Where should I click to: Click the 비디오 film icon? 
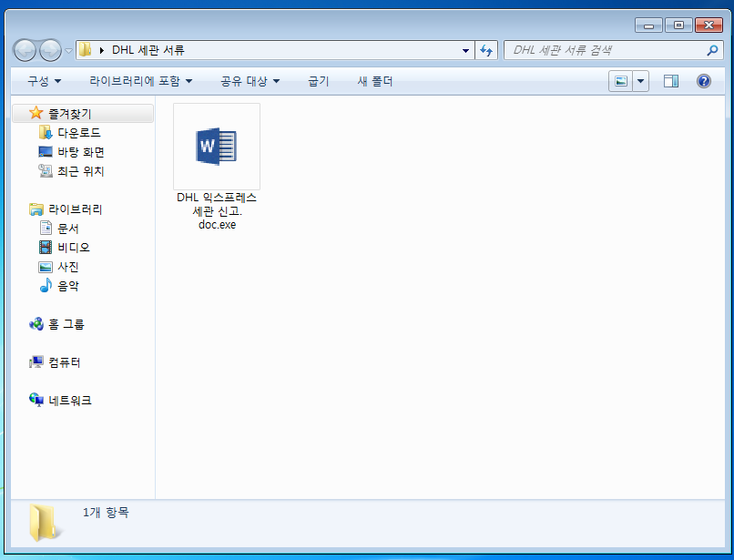[x=46, y=248]
